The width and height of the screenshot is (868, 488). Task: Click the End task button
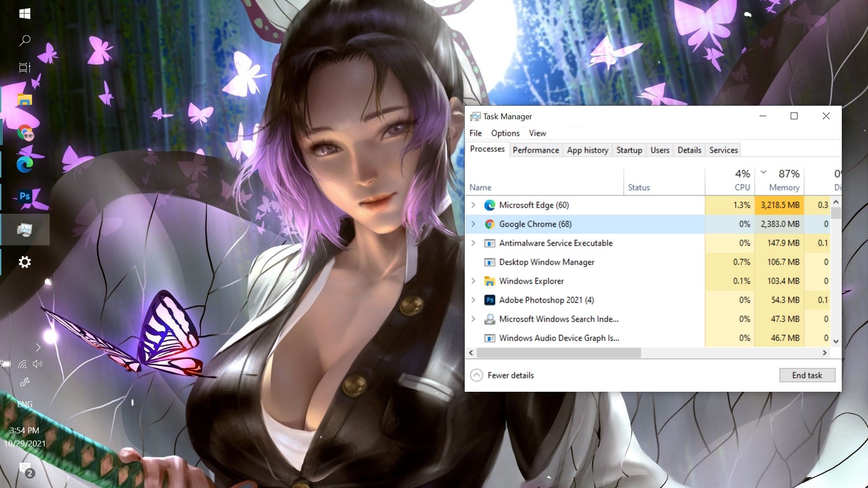(807, 375)
